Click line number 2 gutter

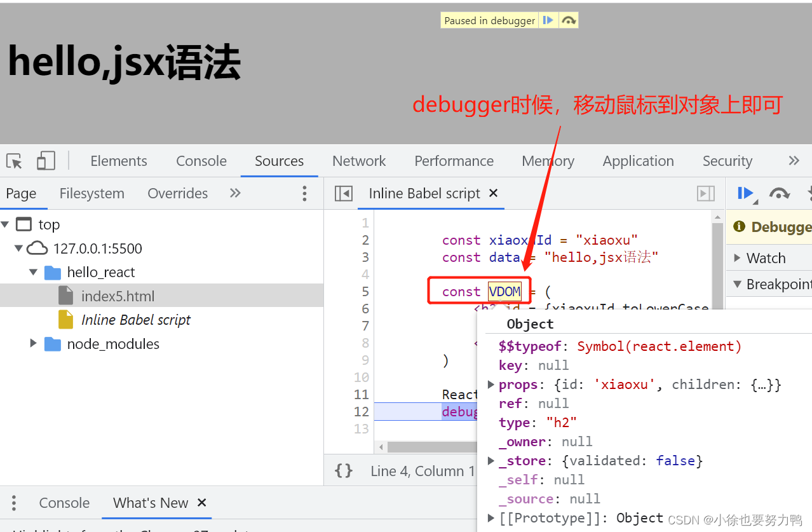click(x=365, y=240)
